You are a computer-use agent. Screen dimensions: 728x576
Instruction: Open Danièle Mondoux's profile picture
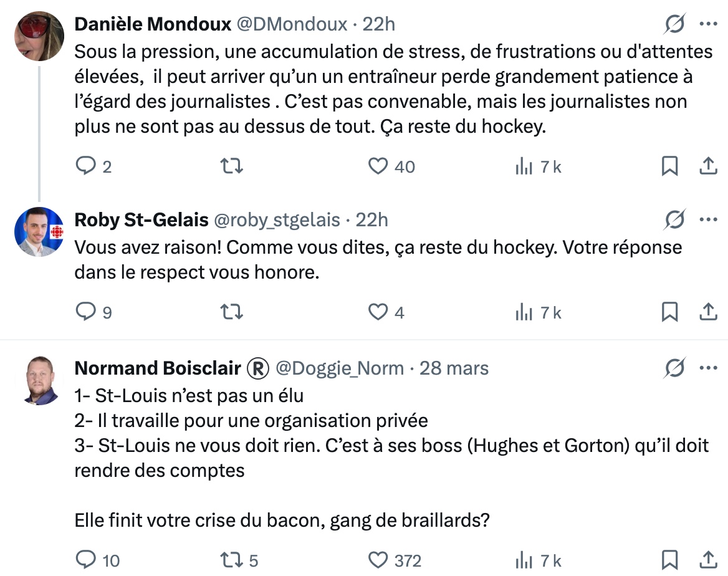pyautogui.click(x=39, y=35)
